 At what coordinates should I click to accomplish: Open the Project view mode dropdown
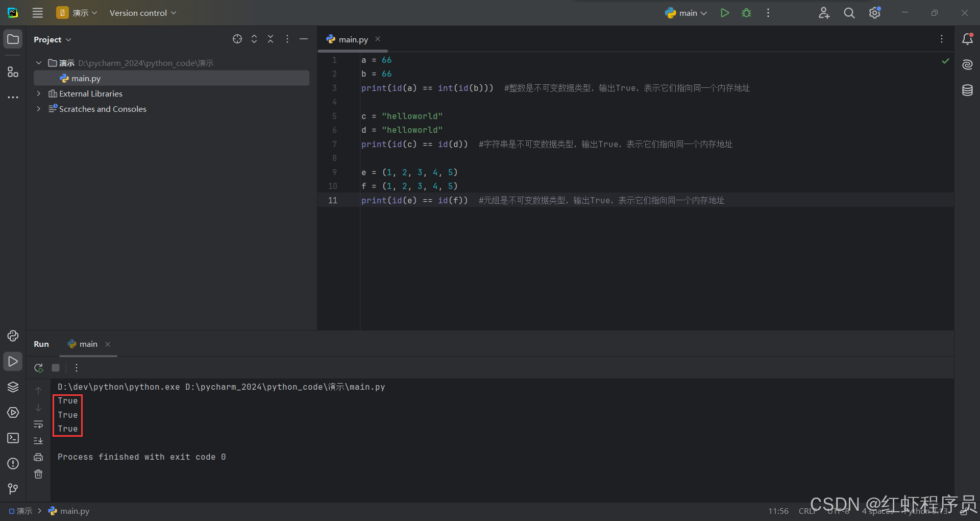pyautogui.click(x=52, y=39)
